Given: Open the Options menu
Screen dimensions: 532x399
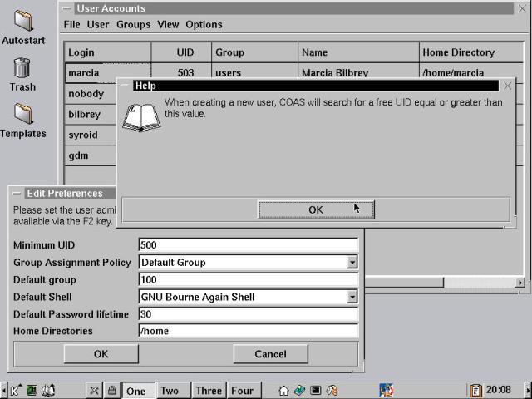Looking at the screenshot, I should pyautogui.click(x=204, y=25).
